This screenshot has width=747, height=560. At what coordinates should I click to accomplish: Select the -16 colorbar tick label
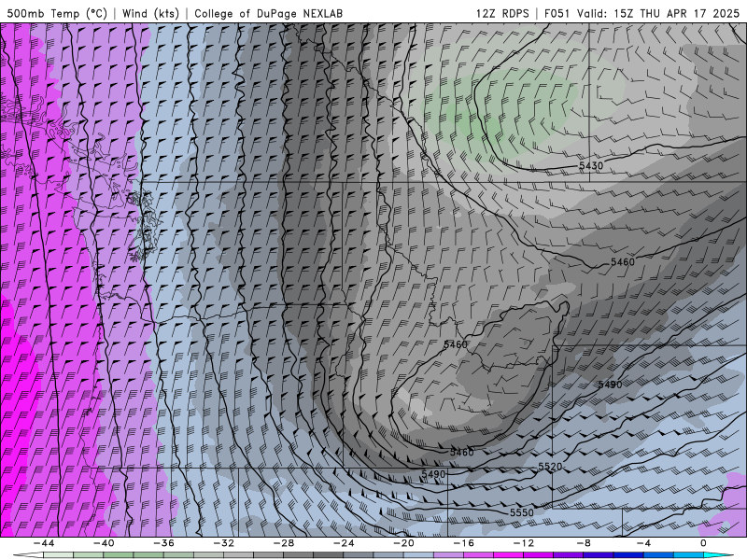pos(463,543)
